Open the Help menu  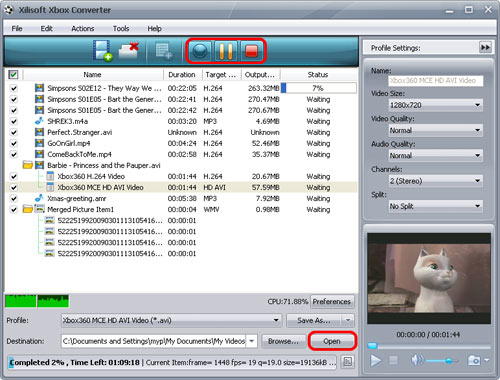154,28
